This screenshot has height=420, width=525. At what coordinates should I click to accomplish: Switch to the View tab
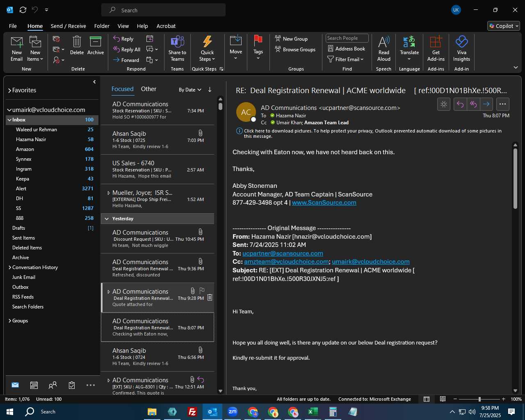(x=123, y=26)
